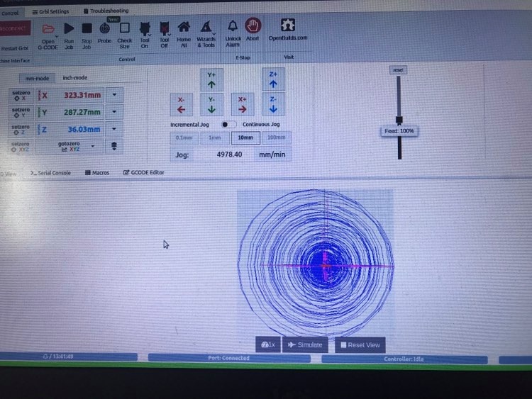Start the Probe tool
Image resolution: width=532 pixels, height=399 pixels.
coord(105,30)
